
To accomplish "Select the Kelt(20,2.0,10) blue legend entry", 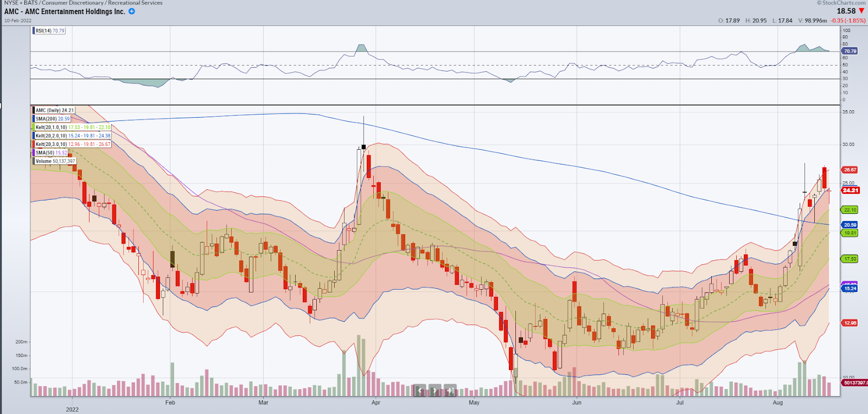I will point(72,136).
